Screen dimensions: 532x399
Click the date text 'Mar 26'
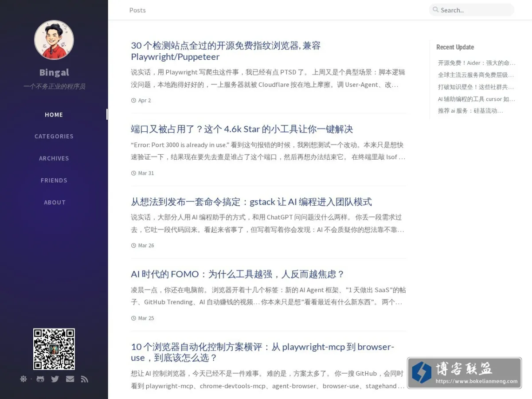[x=146, y=246]
